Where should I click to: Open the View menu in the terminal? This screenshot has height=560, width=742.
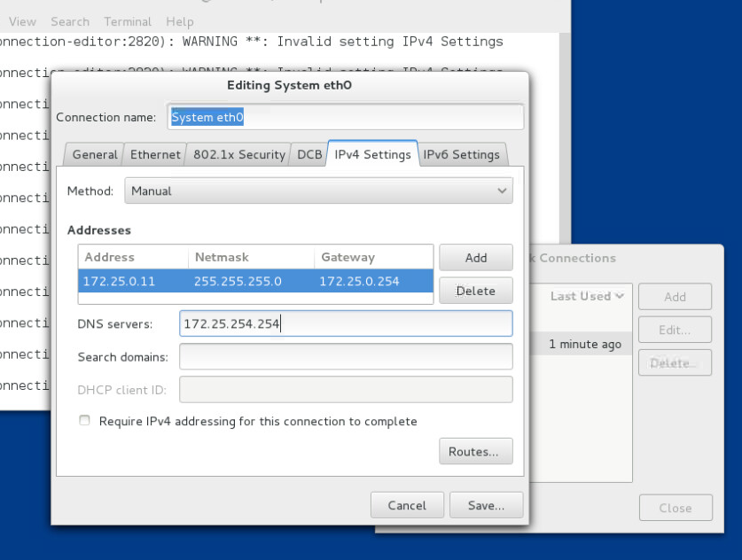22,22
